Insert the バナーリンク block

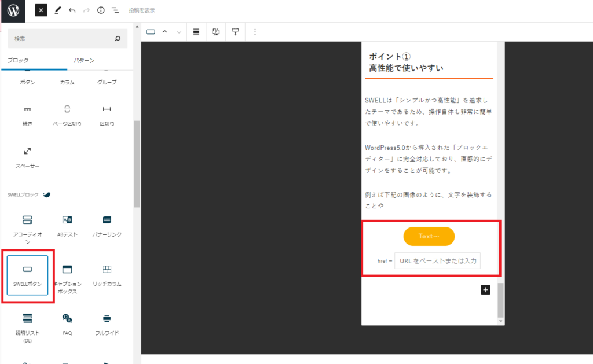pos(107,226)
